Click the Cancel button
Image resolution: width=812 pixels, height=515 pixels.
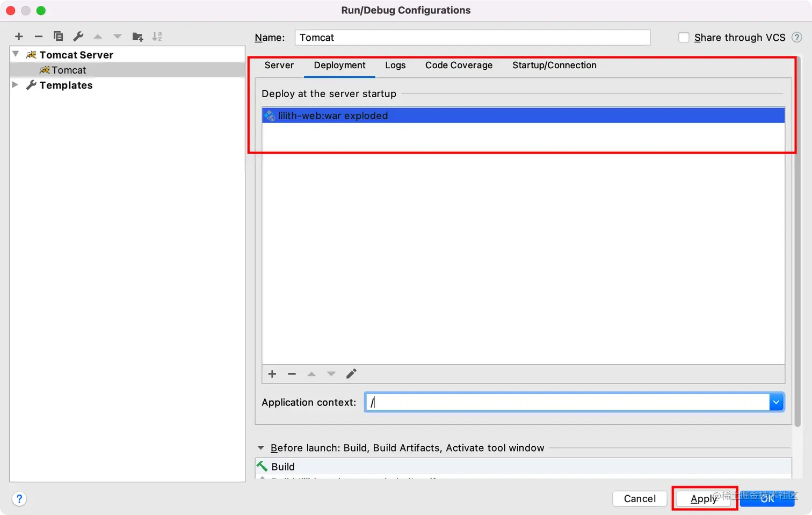pos(640,499)
